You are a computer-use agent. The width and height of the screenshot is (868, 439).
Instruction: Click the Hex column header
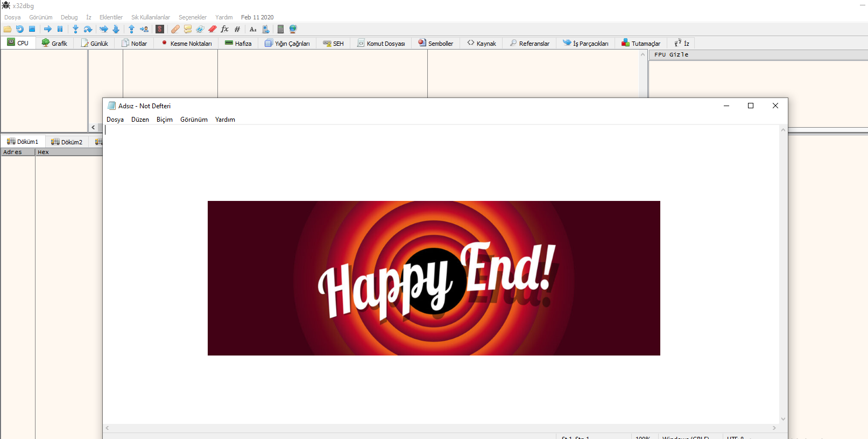tap(69, 152)
